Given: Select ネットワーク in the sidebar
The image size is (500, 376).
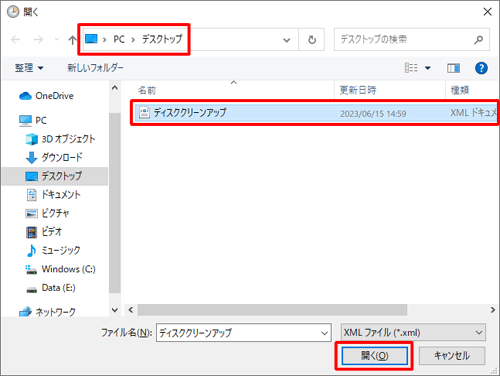Looking at the screenshot, I should point(47,312).
